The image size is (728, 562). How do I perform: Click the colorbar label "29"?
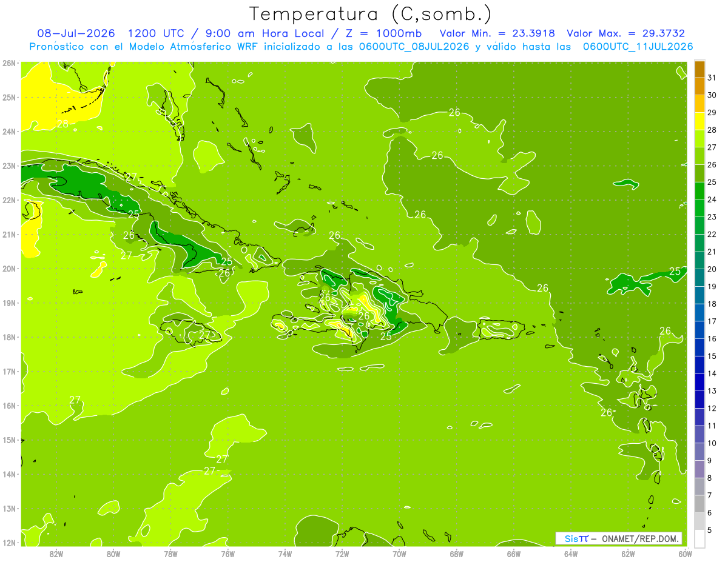(712, 113)
